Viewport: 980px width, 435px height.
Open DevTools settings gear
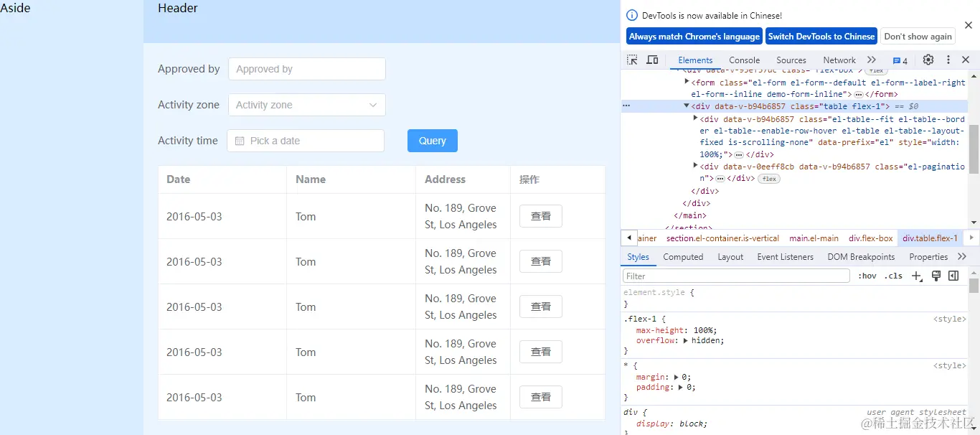click(x=928, y=60)
